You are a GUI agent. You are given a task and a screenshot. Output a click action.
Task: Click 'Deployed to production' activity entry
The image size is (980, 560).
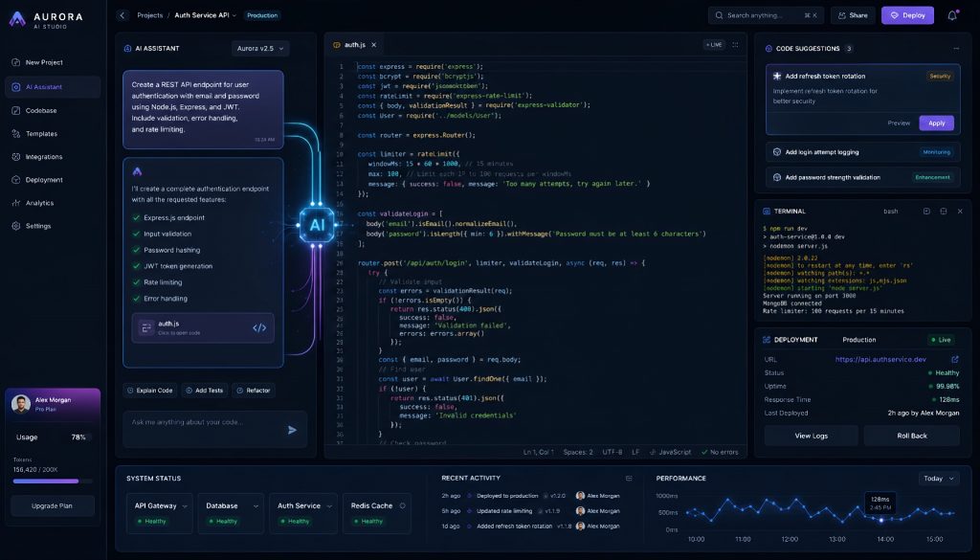(x=530, y=496)
